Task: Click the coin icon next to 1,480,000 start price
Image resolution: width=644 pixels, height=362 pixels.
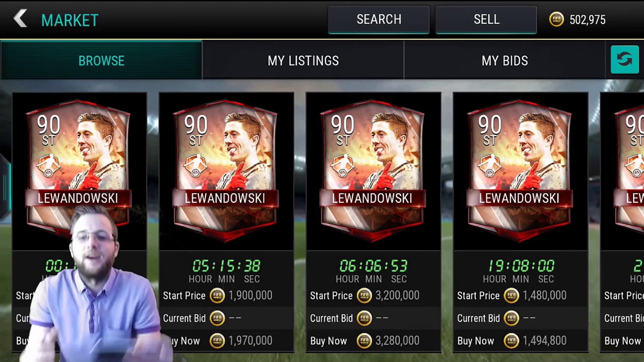Action: coord(511,296)
